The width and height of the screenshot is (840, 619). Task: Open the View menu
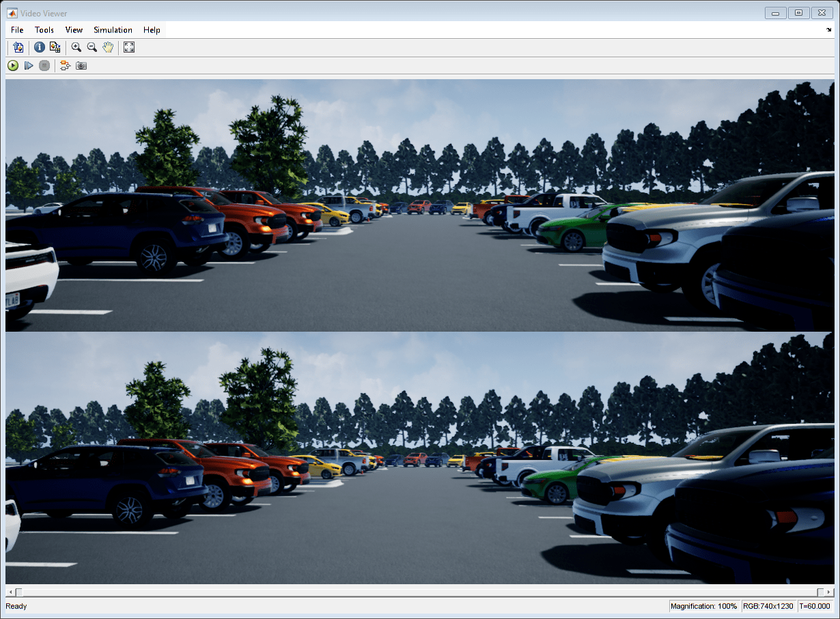pos(74,30)
